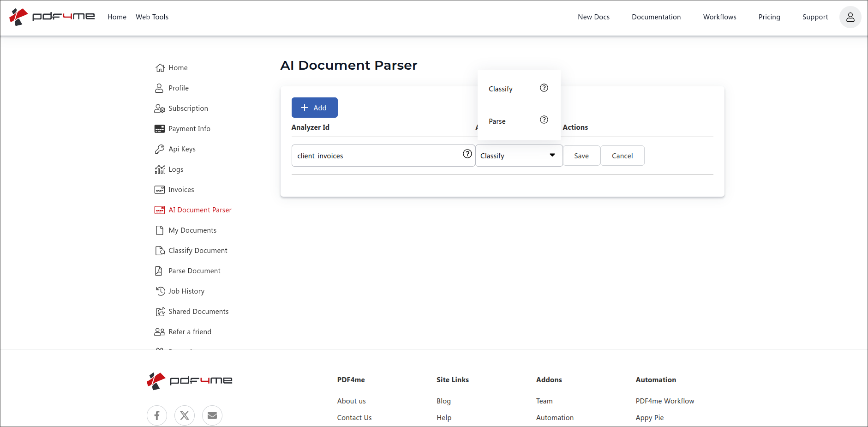Click the Profile person icon
Viewport: 868px width, 427px height.
coord(159,88)
